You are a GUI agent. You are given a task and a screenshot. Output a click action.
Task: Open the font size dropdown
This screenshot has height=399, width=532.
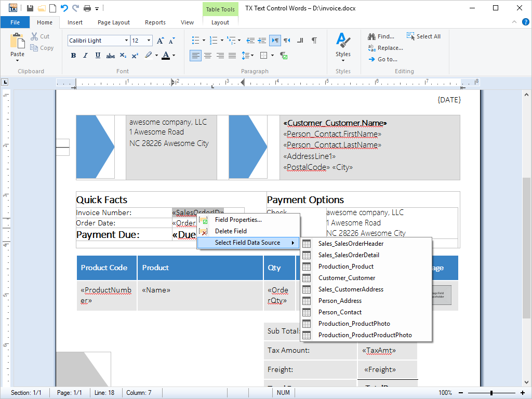[x=149, y=41]
